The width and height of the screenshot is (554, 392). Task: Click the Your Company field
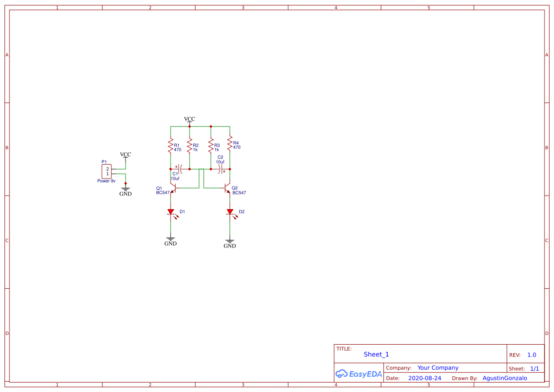coord(437,367)
